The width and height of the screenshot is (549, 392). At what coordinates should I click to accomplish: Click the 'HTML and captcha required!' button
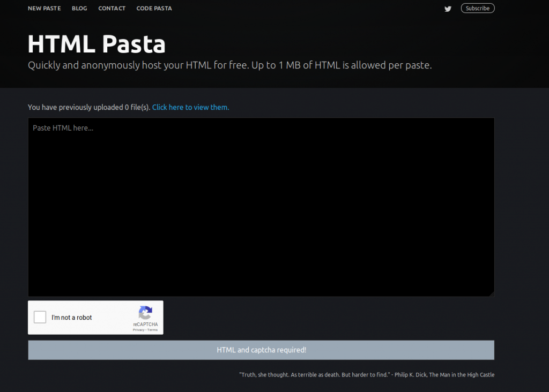(x=261, y=350)
